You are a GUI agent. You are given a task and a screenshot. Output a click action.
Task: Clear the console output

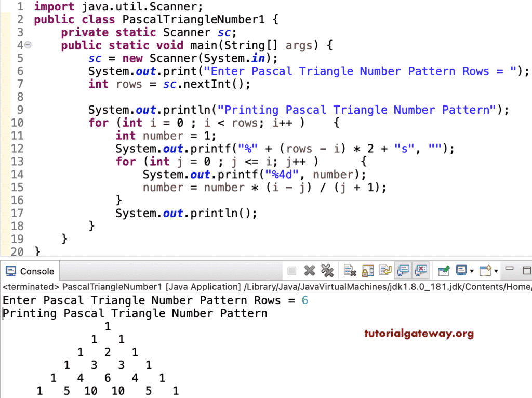coord(350,270)
